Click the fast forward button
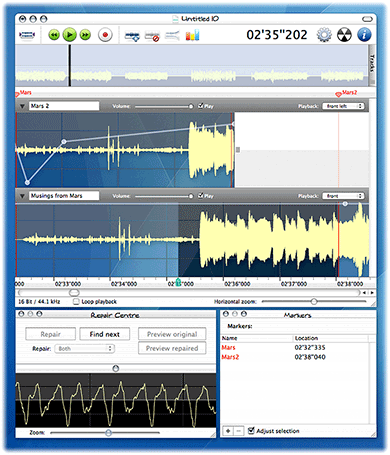This screenshot has height=455, width=390. point(85,35)
